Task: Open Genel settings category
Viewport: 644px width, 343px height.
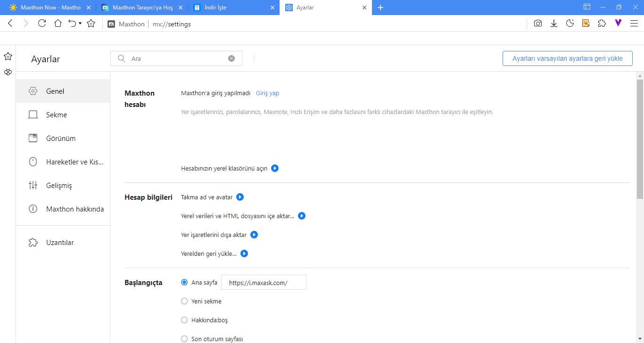Action: pos(63,91)
